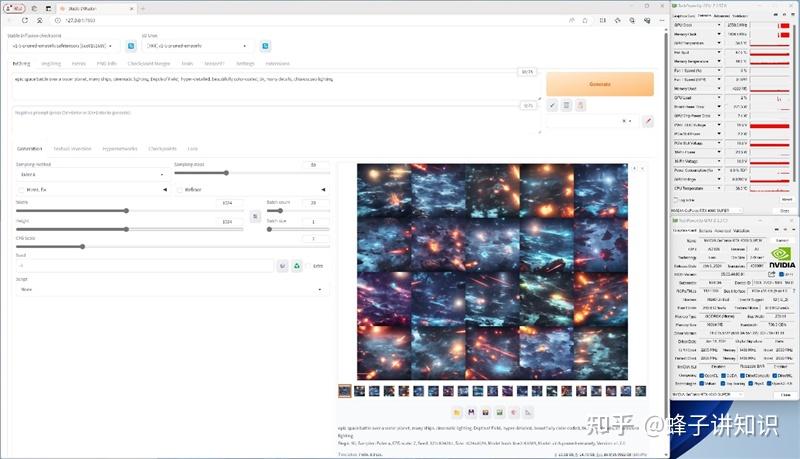Open the PNG Info tab
Screen dimensions: 800x459
107,64
